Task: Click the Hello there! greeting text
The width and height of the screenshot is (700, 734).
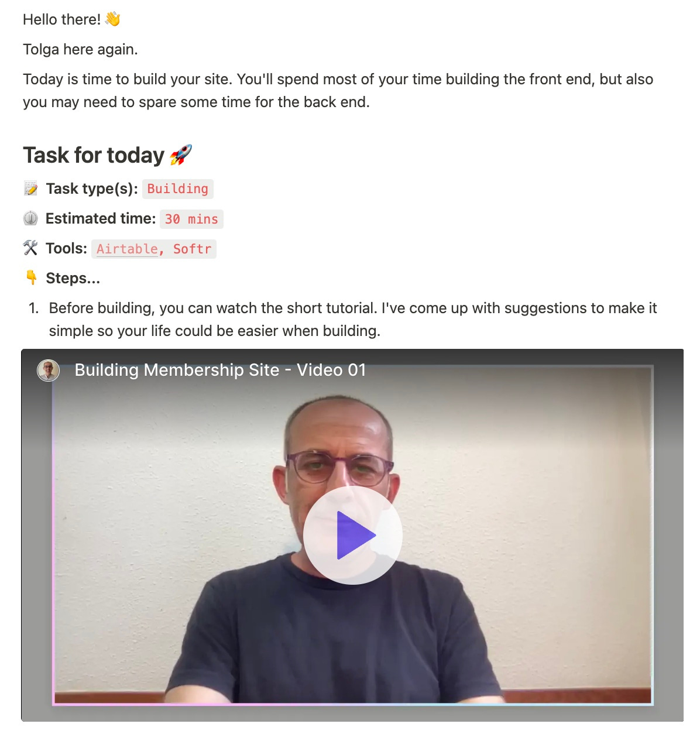Action: coord(61,19)
